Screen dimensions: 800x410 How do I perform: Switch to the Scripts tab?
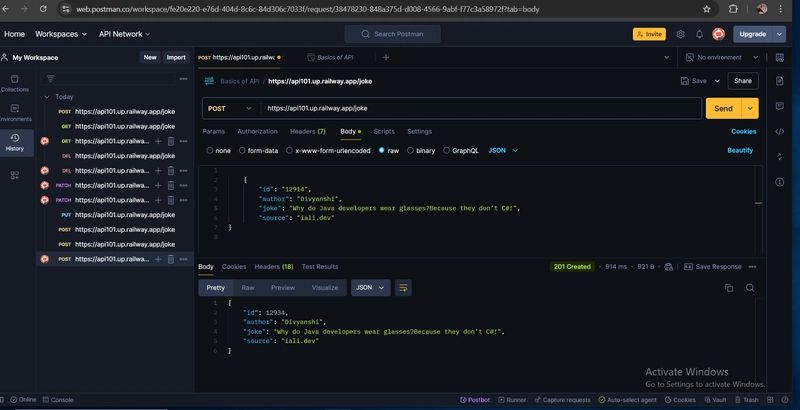384,132
